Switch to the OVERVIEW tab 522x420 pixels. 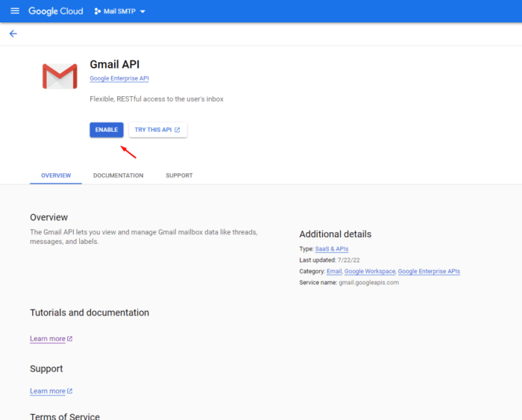tap(56, 175)
